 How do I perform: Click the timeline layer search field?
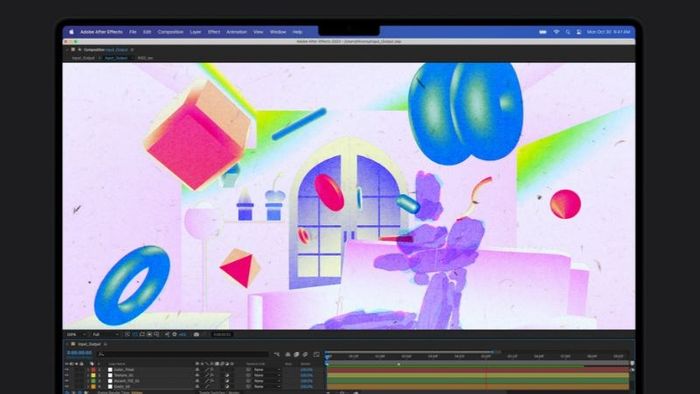coord(183,354)
